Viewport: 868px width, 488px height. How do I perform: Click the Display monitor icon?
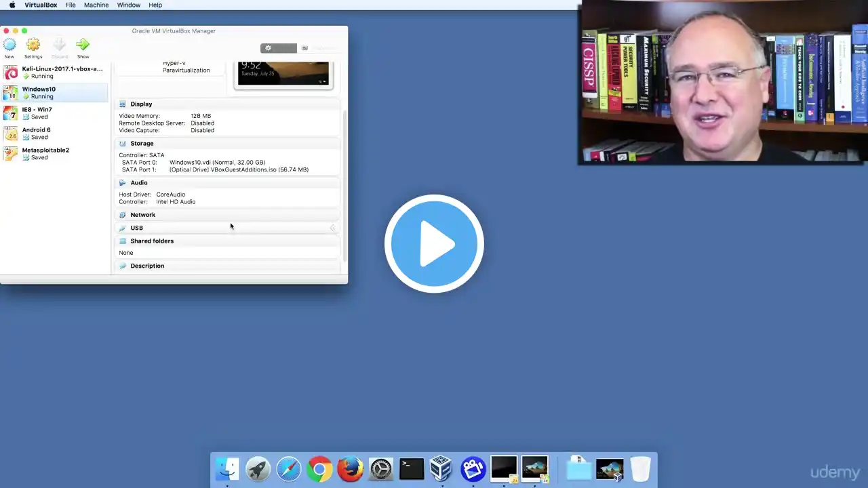[x=123, y=104]
